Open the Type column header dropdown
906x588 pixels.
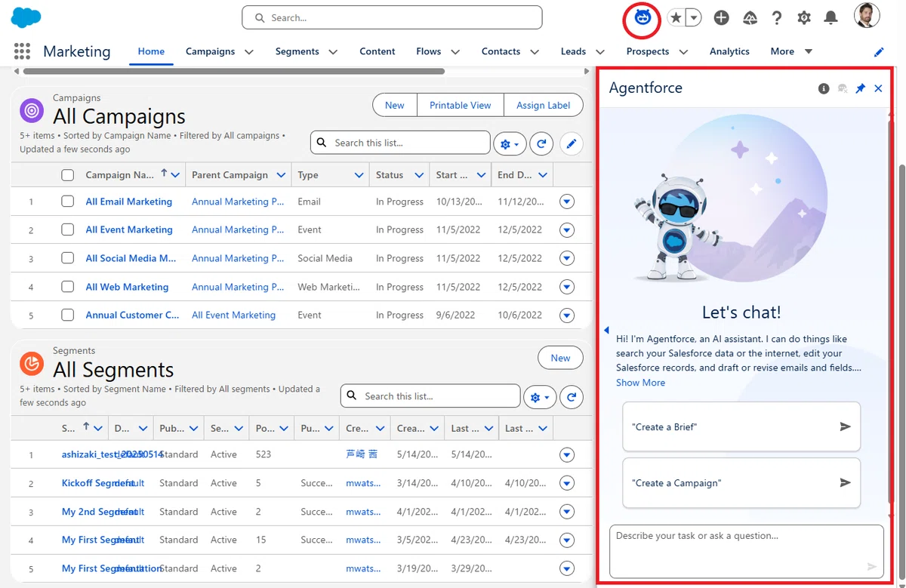pyautogui.click(x=359, y=175)
